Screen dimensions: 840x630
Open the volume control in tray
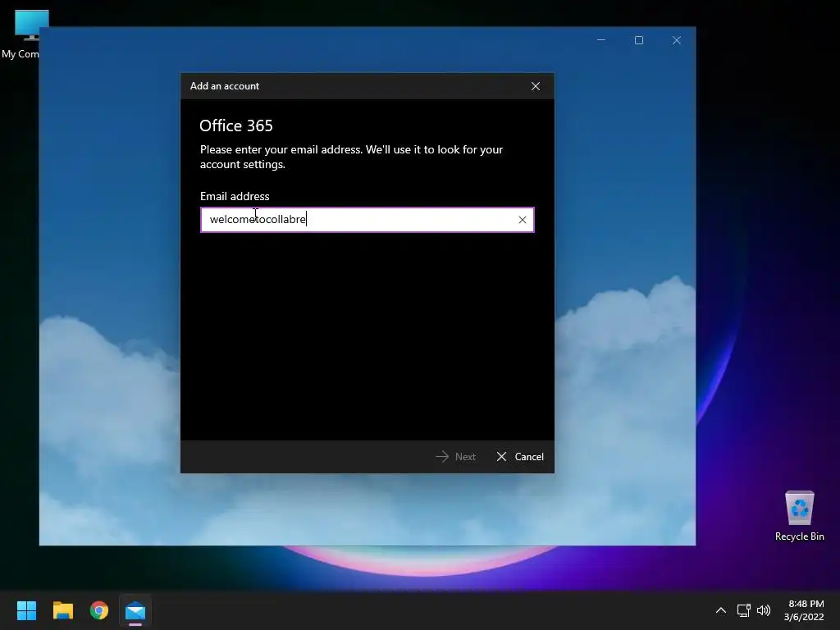764,610
